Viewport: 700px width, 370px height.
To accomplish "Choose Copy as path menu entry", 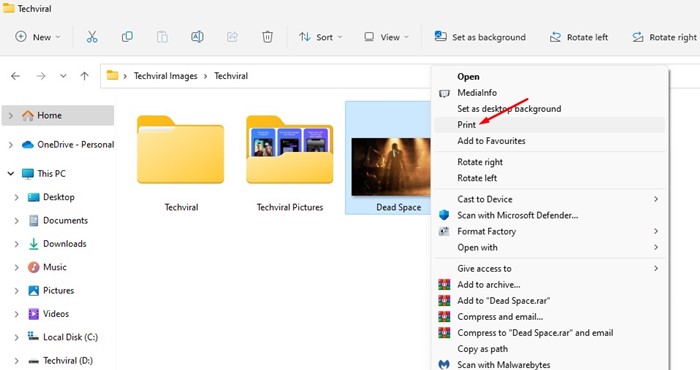I will tap(549, 349).
